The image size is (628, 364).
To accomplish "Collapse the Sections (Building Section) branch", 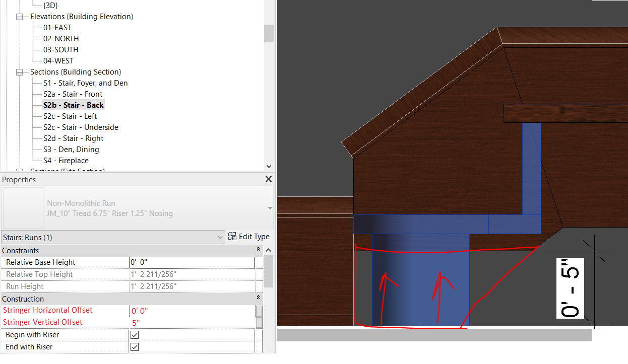I will tap(19, 71).
